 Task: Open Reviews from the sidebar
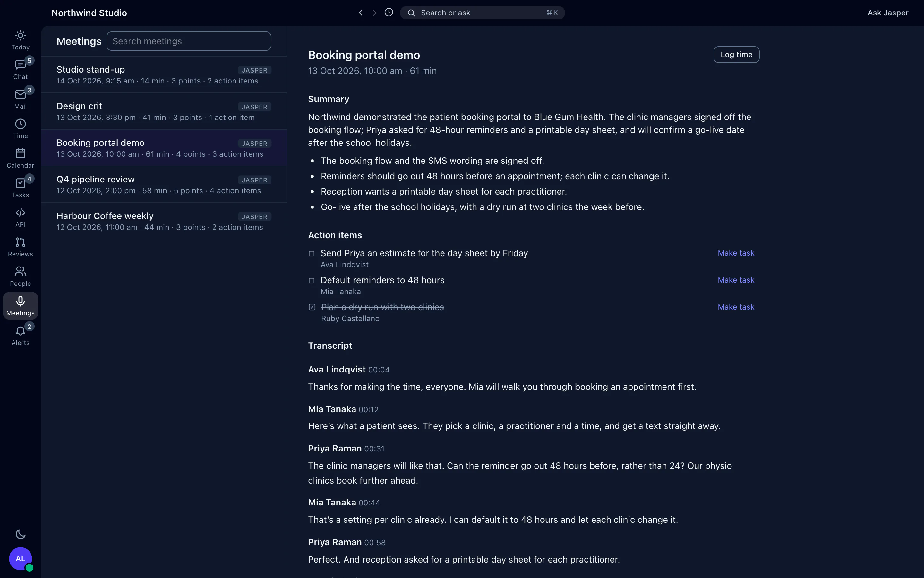[x=20, y=247]
